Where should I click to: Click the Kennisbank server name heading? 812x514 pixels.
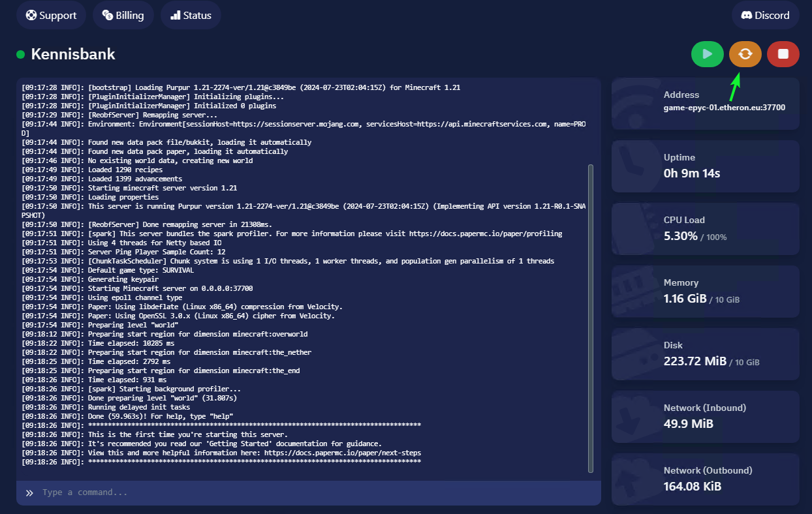(73, 54)
